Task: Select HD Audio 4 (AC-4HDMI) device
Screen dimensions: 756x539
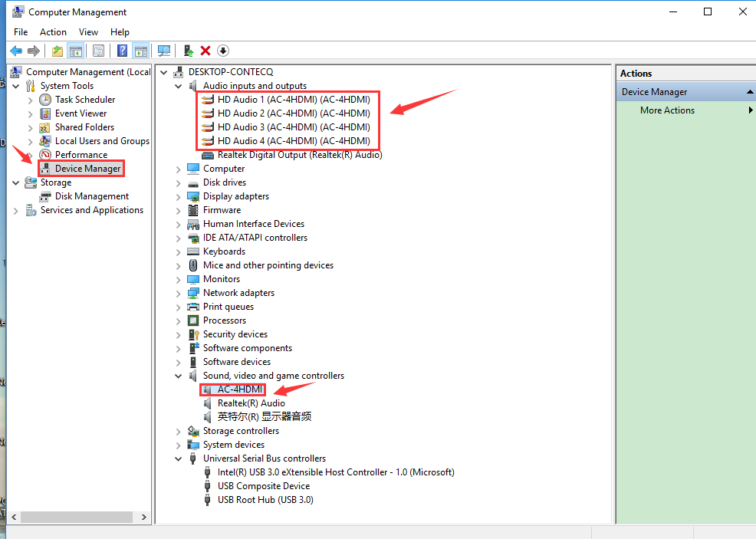Action: (x=294, y=141)
